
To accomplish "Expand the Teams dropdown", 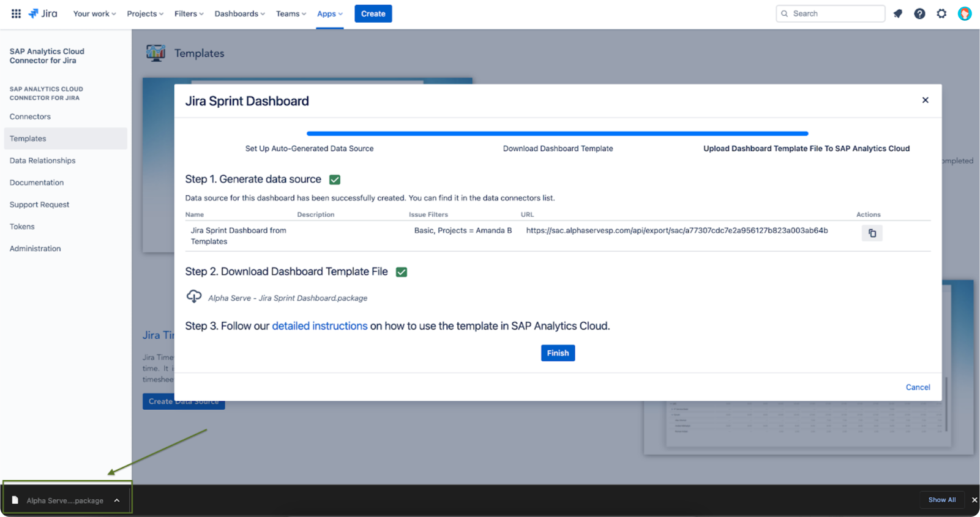I will pos(291,13).
